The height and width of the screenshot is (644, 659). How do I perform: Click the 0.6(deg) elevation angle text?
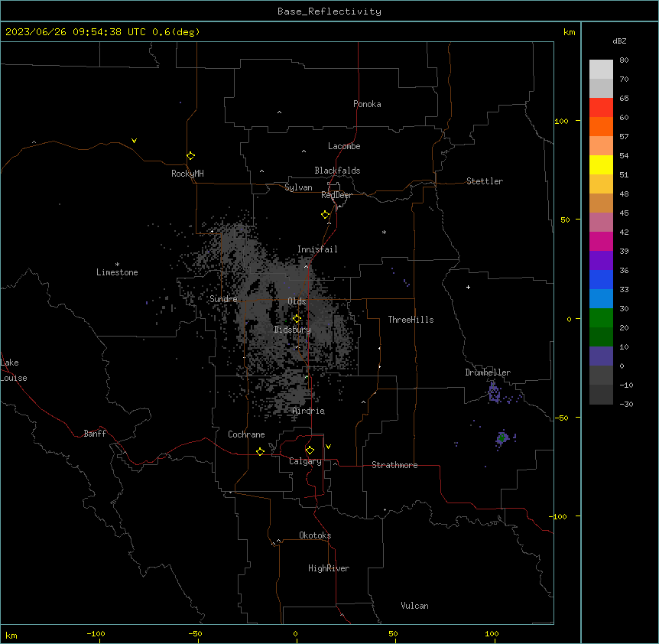[x=176, y=32]
